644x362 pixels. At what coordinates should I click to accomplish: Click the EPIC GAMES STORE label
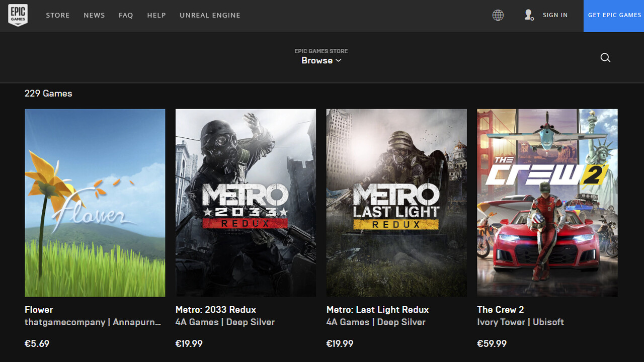(x=321, y=51)
